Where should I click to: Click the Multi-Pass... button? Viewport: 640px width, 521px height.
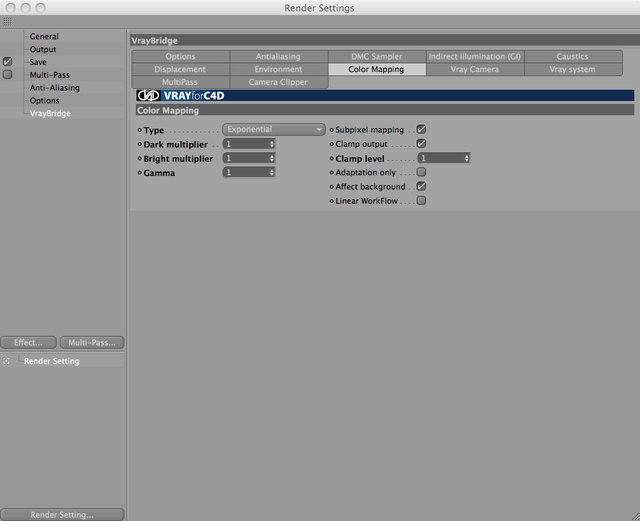pos(92,343)
